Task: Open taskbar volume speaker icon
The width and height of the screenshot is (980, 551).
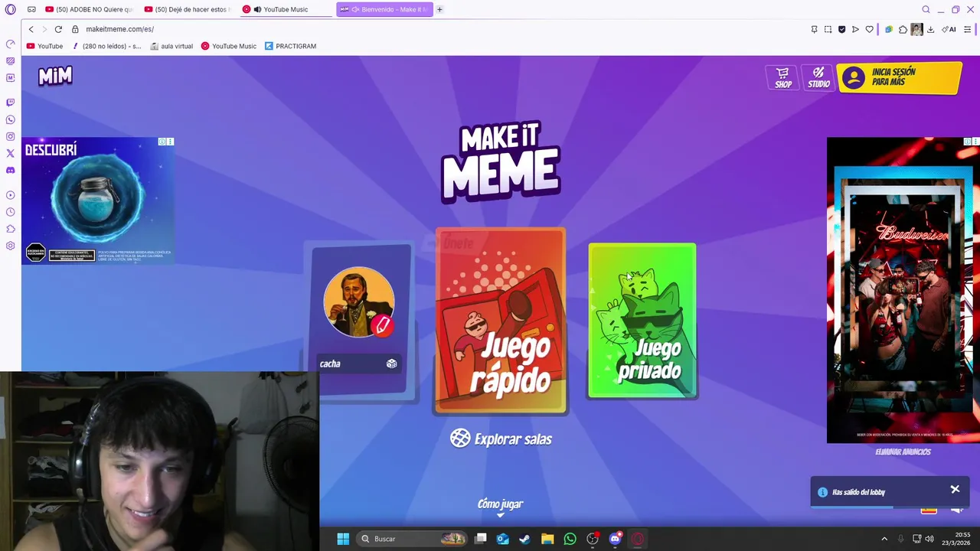Action: click(x=929, y=539)
